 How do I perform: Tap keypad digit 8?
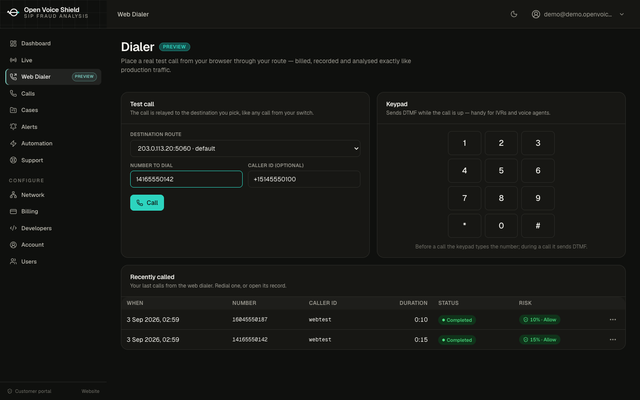[501, 198]
